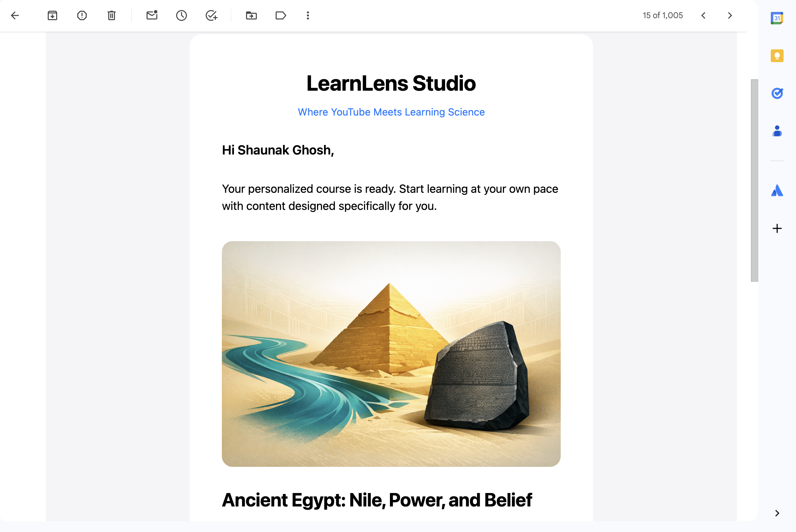The width and height of the screenshot is (796, 532).
Task: Open the More options three-dot menu
Action: coord(308,15)
